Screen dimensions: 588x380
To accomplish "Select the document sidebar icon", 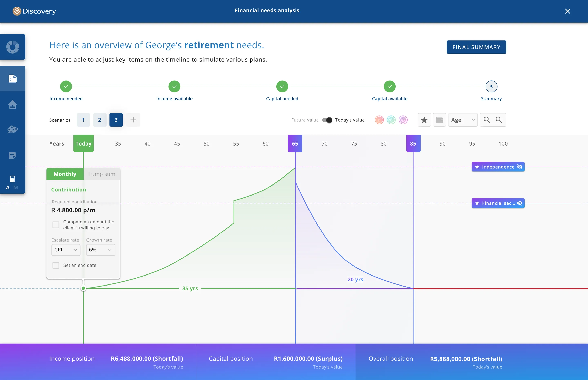I will coord(13,78).
